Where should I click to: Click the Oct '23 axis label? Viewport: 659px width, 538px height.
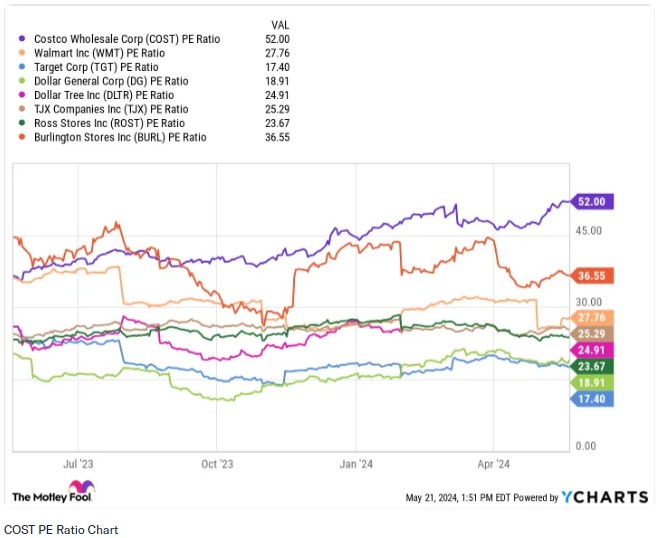(x=217, y=464)
